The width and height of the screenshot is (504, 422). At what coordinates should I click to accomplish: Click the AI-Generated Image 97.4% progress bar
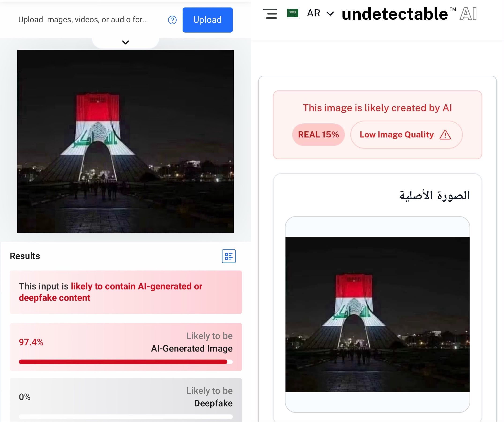(x=126, y=362)
